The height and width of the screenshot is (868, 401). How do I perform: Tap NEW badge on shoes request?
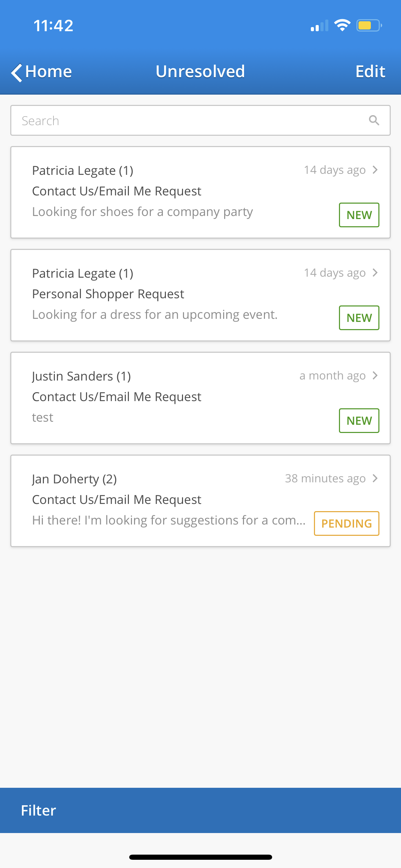359,215
